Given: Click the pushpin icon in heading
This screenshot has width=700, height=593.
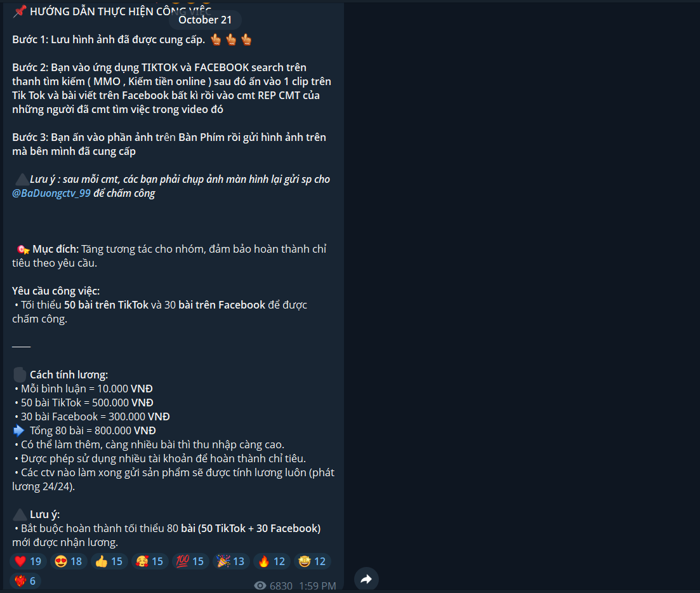Looking at the screenshot, I should 20,11.
